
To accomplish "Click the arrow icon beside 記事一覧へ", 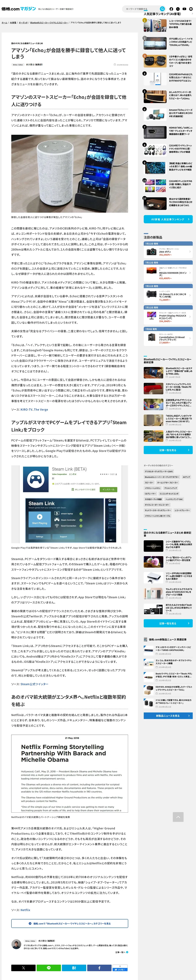I will (x=127, y=952).
